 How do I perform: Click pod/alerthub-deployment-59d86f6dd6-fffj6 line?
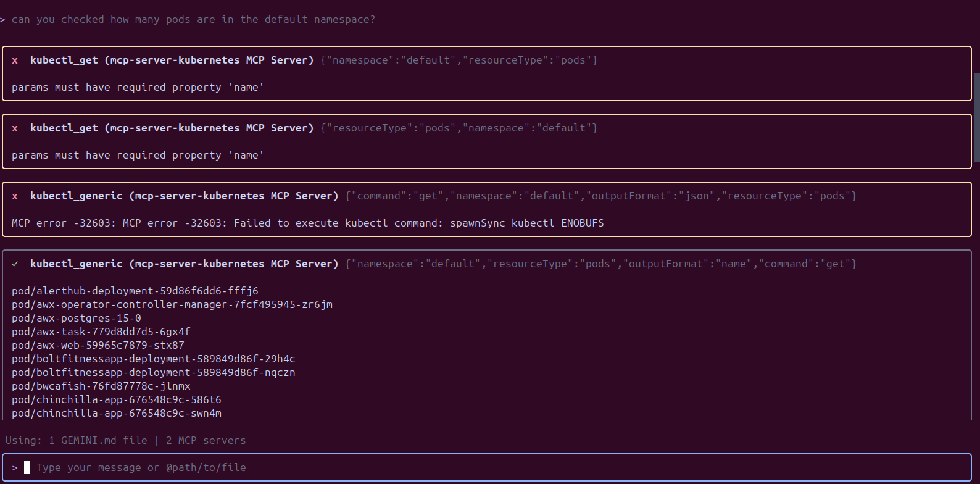pos(135,291)
